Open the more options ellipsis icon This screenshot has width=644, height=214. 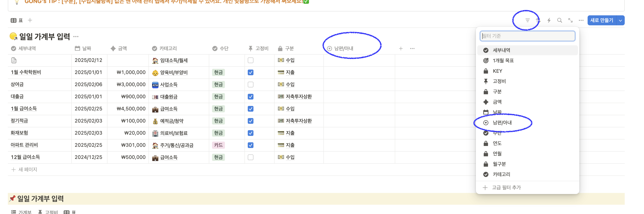coord(581,21)
